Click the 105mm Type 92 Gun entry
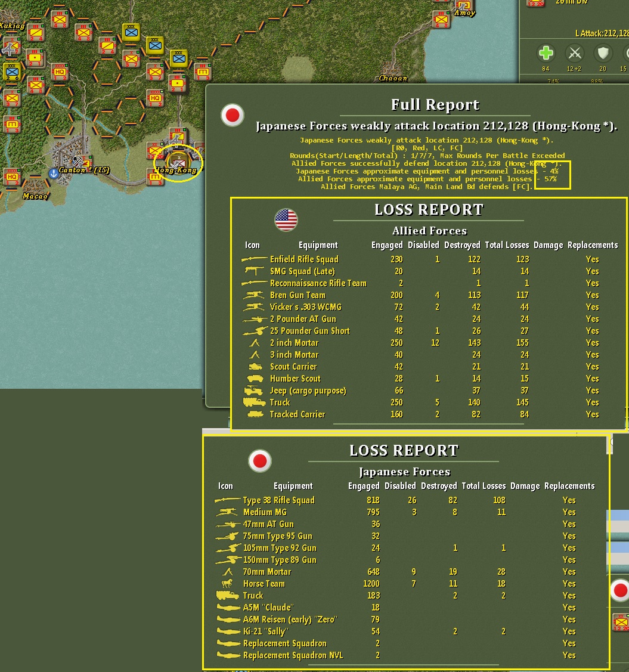Viewport: 629px width, 672px height. 280,548
